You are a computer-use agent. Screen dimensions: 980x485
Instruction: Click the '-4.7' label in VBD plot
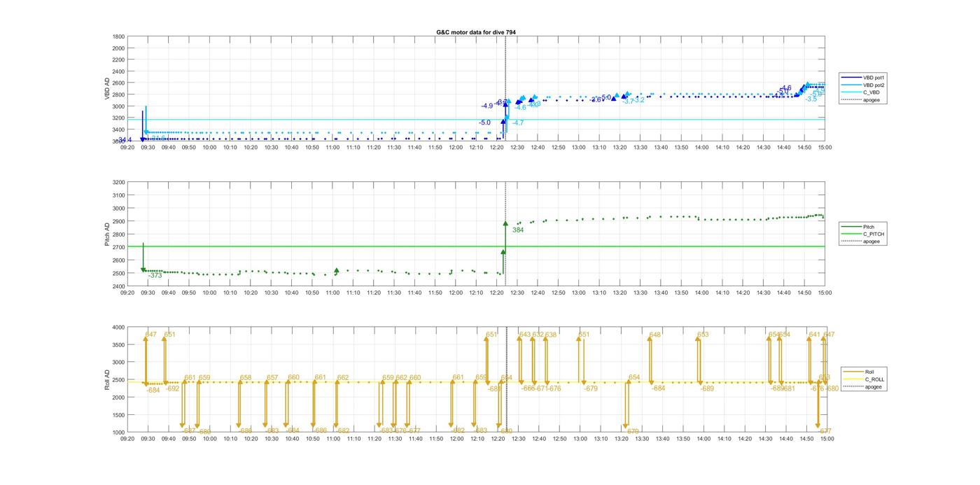(x=518, y=122)
